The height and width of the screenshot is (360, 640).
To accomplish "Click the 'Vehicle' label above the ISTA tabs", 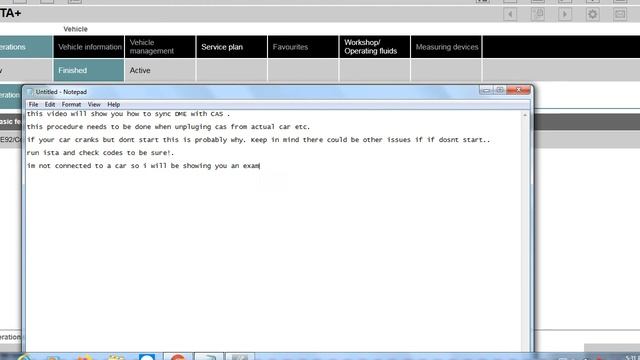I will tap(76, 29).
